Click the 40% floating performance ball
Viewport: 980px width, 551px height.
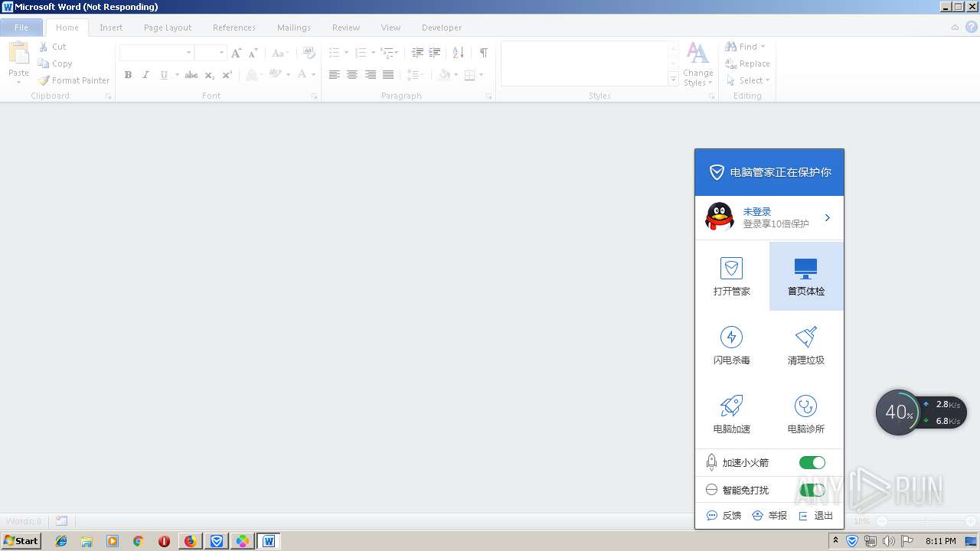(897, 412)
